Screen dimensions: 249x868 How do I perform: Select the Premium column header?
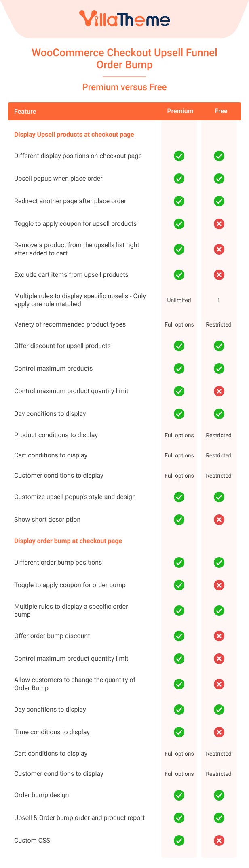point(180,111)
